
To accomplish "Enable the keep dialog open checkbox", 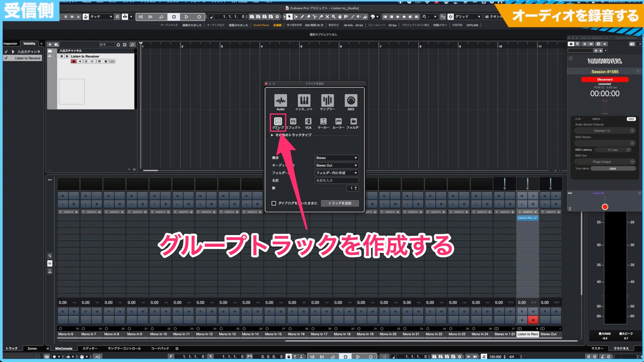I will click(x=274, y=203).
